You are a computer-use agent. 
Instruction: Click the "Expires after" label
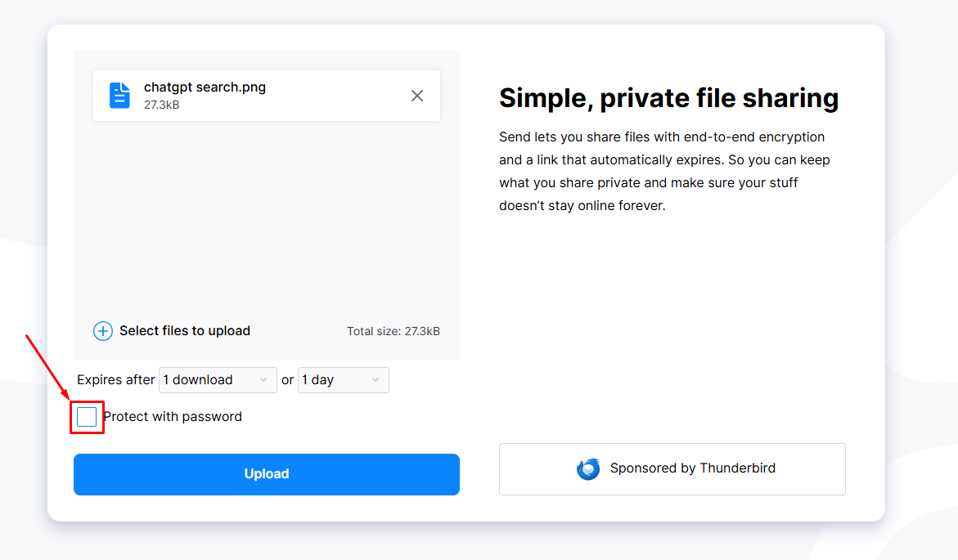(115, 379)
